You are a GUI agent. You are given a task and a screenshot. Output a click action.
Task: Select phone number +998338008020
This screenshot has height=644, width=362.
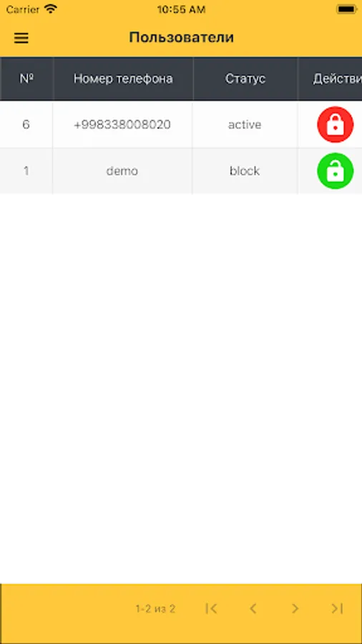122,125
